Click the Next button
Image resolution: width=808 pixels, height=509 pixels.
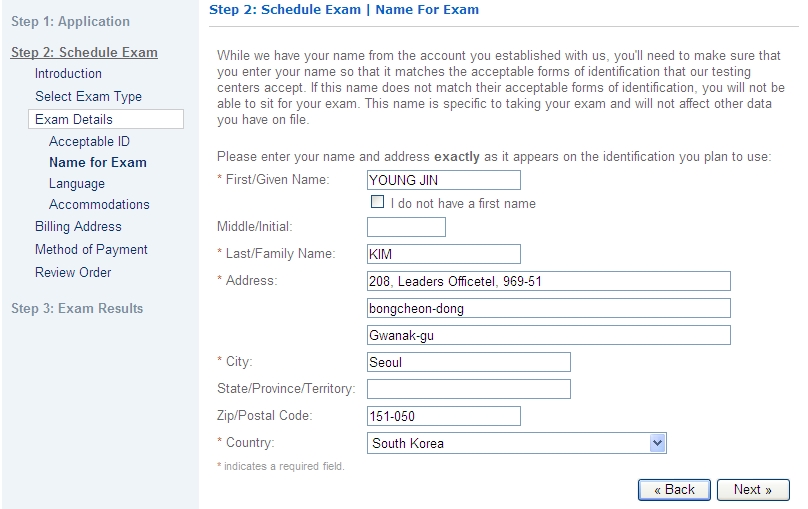[753, 489]
